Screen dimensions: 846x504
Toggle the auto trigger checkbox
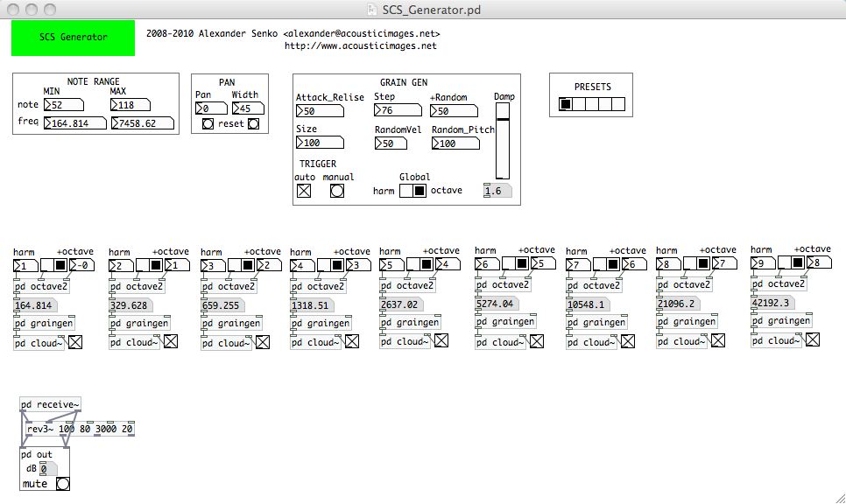click(x=304, y=191)
